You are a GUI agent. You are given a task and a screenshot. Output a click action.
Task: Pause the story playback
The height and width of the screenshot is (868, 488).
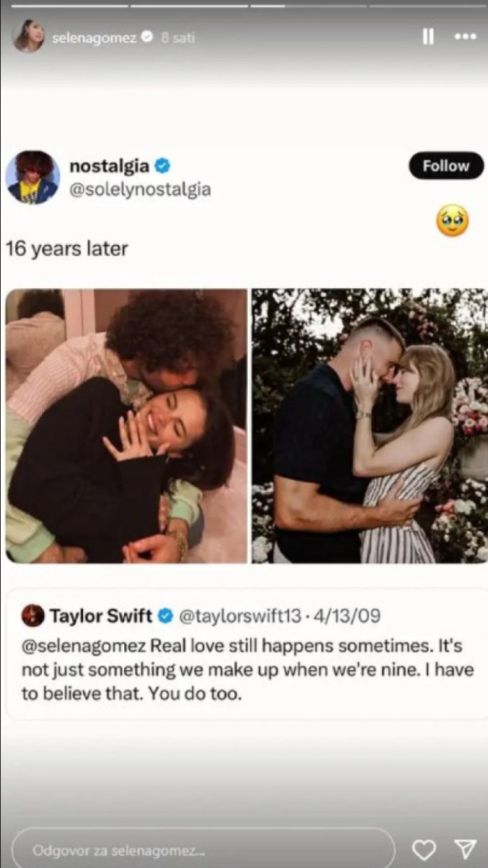[428, 37]
